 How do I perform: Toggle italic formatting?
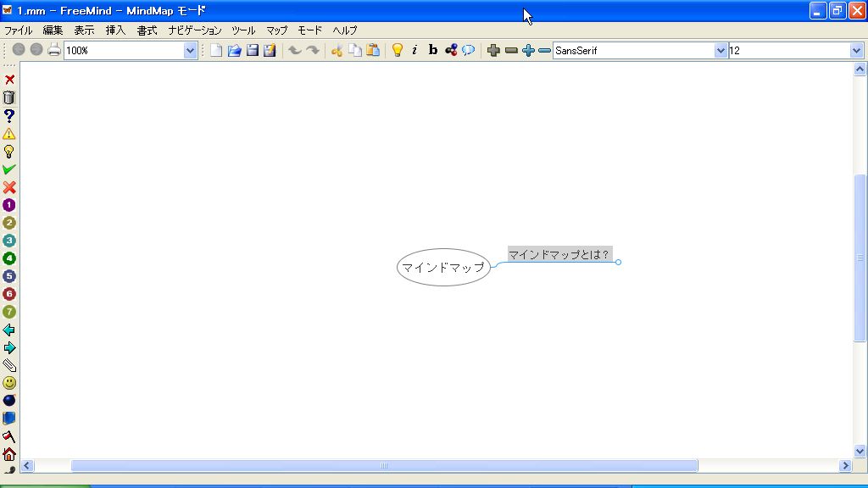[415, 50]
